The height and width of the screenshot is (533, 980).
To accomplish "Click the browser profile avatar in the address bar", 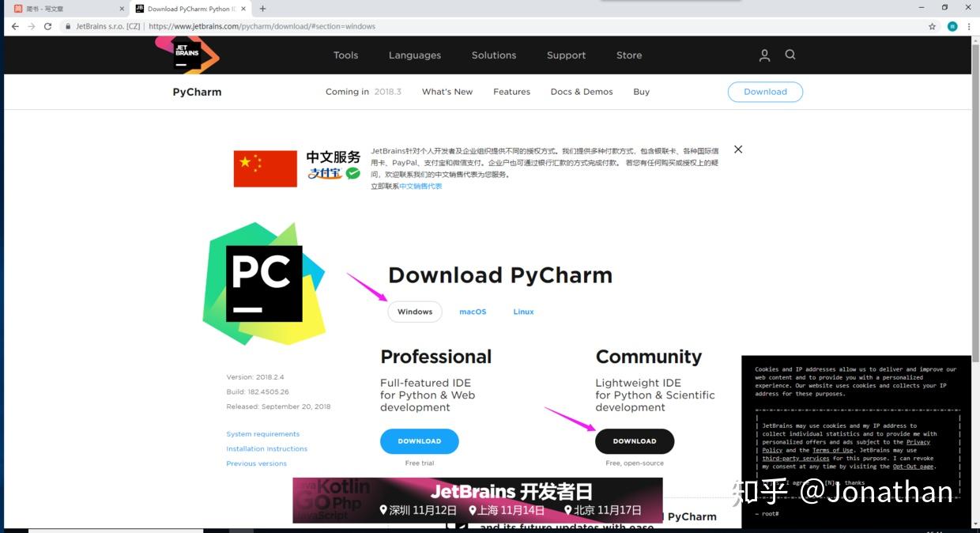I will [x=952, y=25].
